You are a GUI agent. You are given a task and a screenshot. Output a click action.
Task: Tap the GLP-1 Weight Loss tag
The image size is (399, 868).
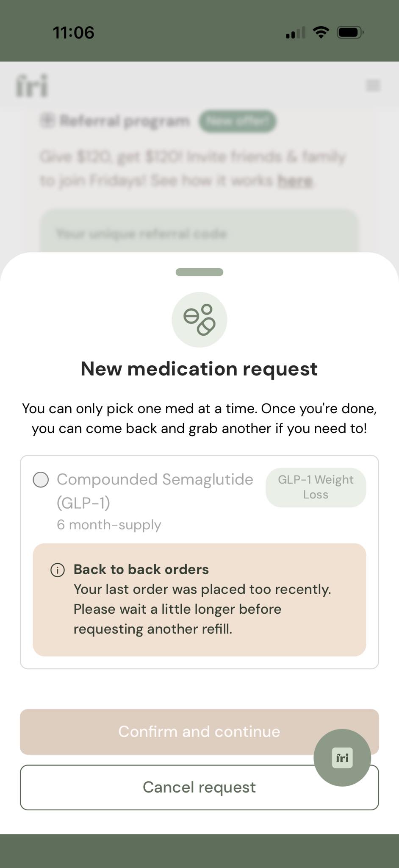pos(316,487)
